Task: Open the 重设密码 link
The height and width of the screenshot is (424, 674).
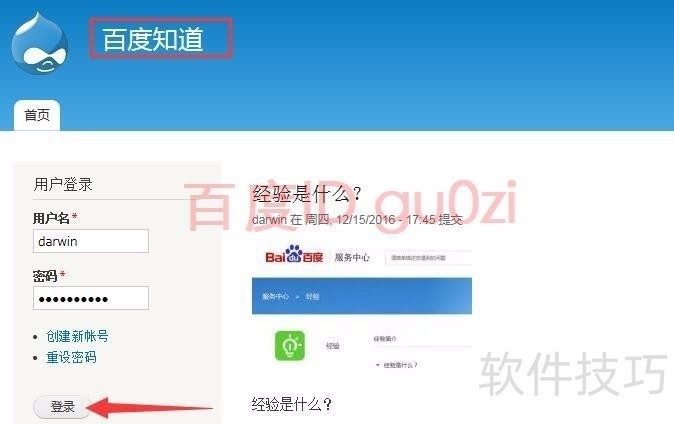Action: tap(71, 357)
